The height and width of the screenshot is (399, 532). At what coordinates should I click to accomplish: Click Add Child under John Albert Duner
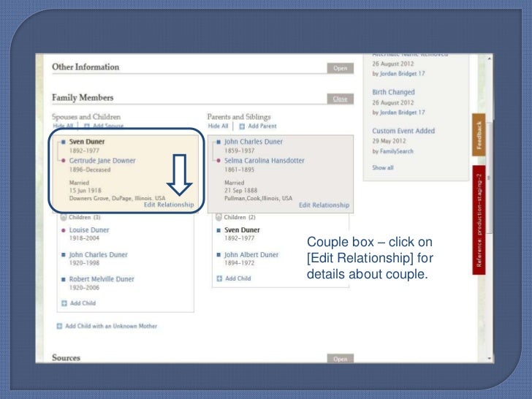237,278
